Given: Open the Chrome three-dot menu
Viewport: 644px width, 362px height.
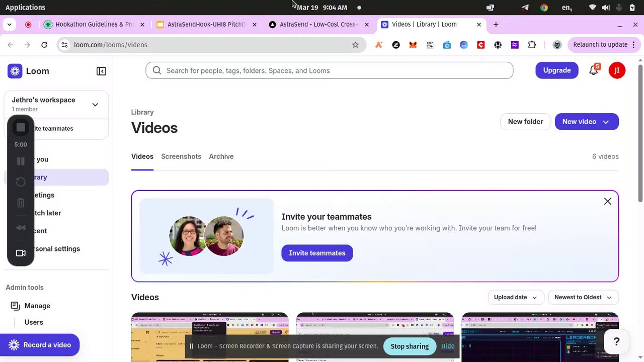Looking at the screenshot, I should click(634, 45).
